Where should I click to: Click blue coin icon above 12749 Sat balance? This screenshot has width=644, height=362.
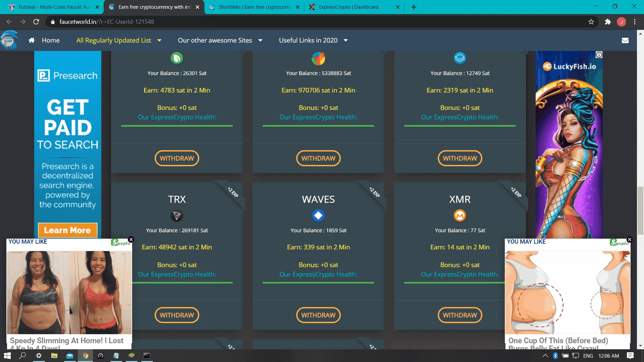[460, 58]
